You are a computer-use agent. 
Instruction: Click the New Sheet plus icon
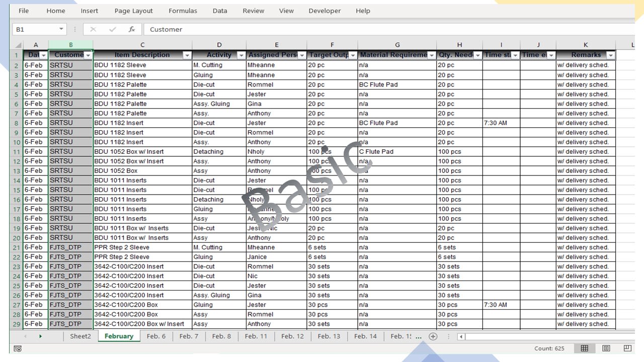click(x=433, y=336)
